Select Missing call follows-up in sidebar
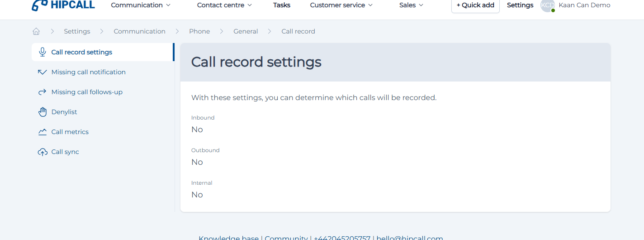The width and height of the screenshot is (644, 240). (x=103, y=92)
